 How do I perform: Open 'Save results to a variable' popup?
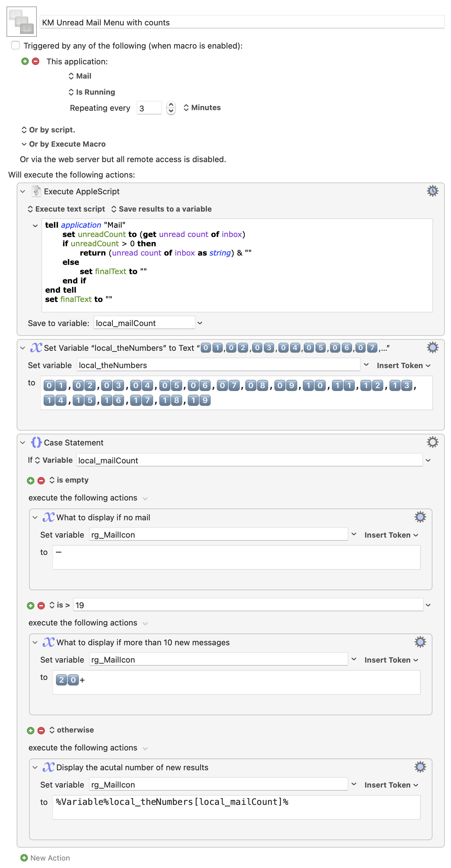[161, 209]
